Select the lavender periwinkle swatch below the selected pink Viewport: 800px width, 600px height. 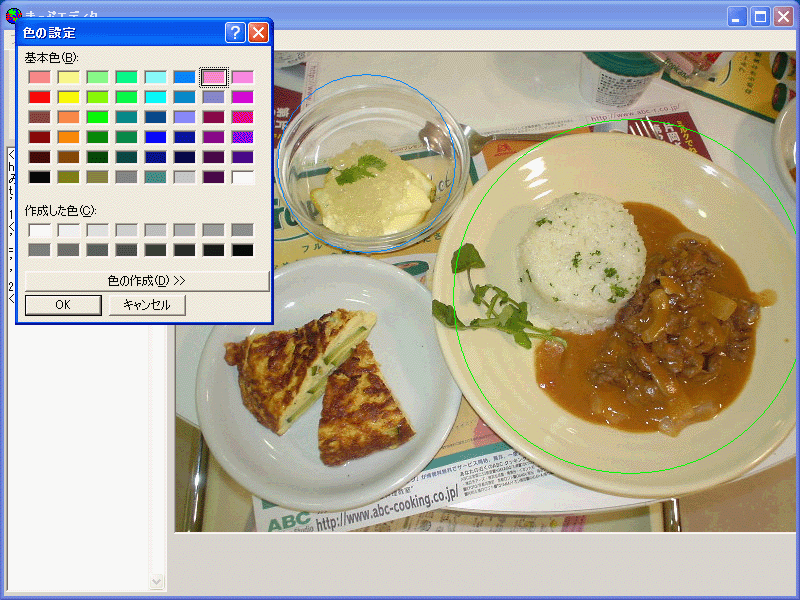pyautogui.click(x=213, y=97)
